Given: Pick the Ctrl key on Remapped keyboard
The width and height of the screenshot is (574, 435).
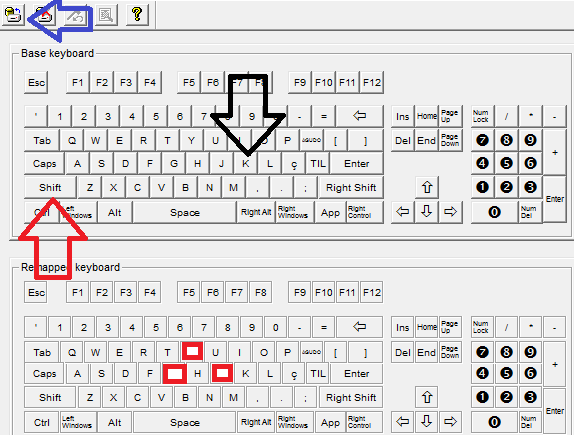Looking at the screenshot, I should (42, 422).
